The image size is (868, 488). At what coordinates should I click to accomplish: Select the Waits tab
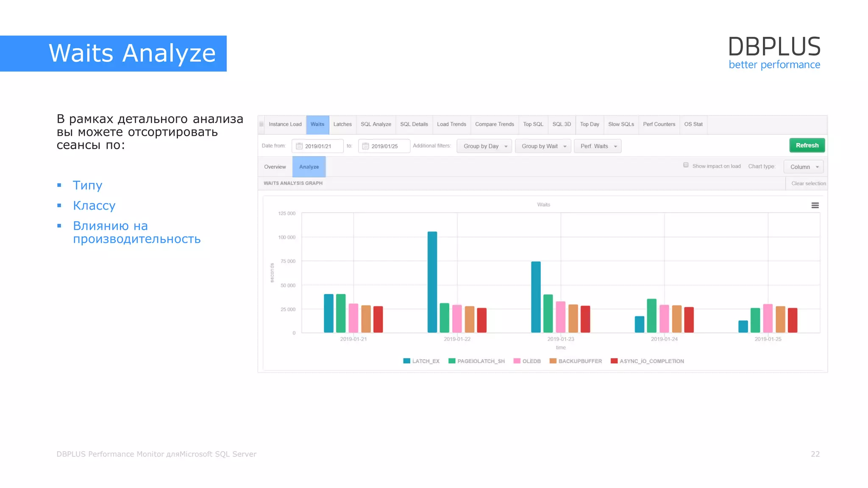317,124
